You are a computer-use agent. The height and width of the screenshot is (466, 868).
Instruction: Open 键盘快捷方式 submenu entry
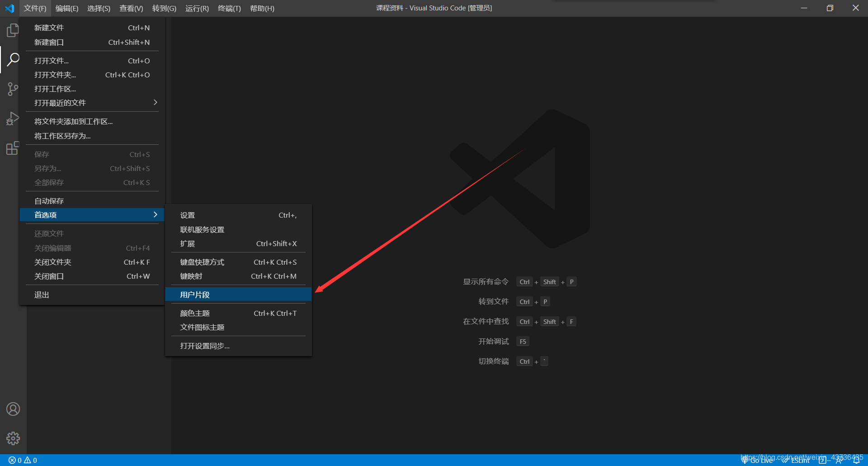(238, 262)
